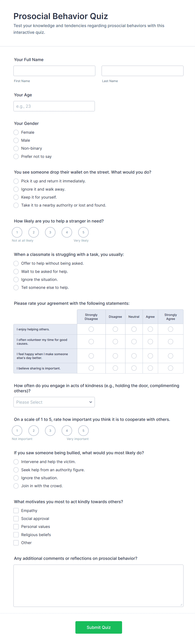This screenshot has width=195, height=644.
Task: Select 'Intervene and help the victim'
Action: click(x=16, y=462)
